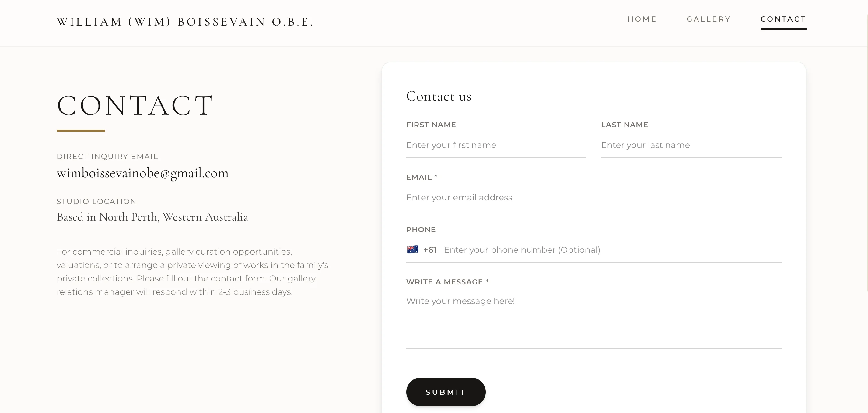Select the Contact navigation tab
The image size is (868, 413).
point(783,19)
